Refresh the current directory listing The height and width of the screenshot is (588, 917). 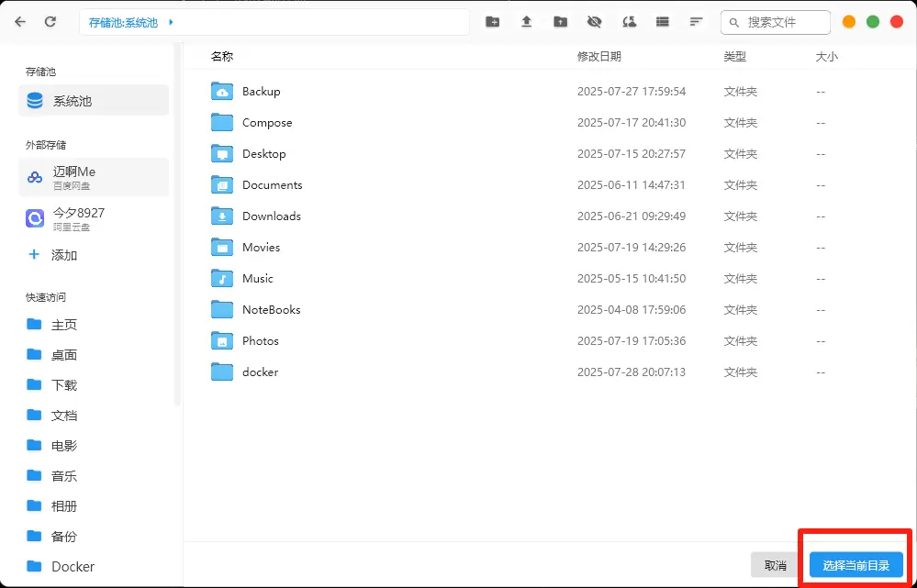(x=50, y=22)
